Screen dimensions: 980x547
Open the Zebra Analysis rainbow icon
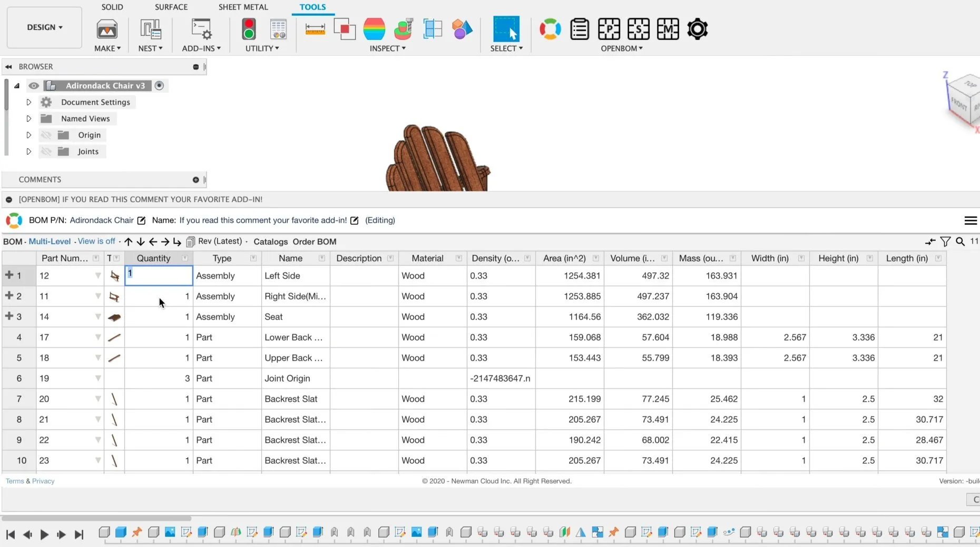click(x=374, y=29)
